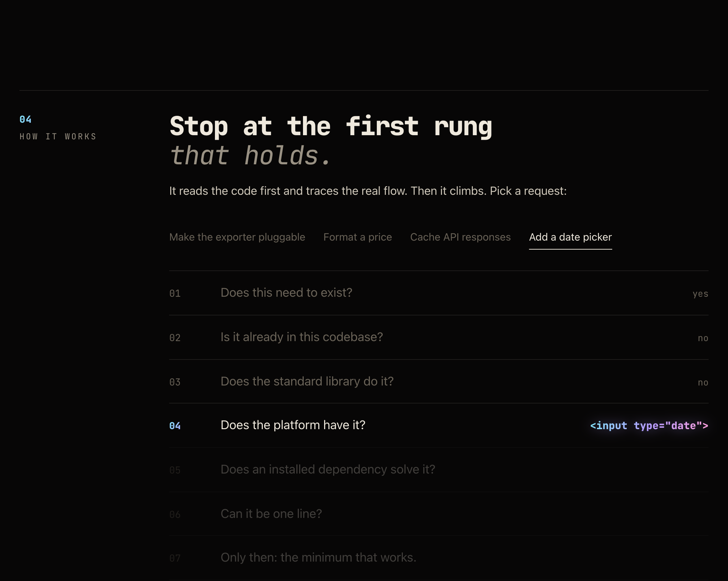Click "Is it already in this codebase?"

[302, 337]
